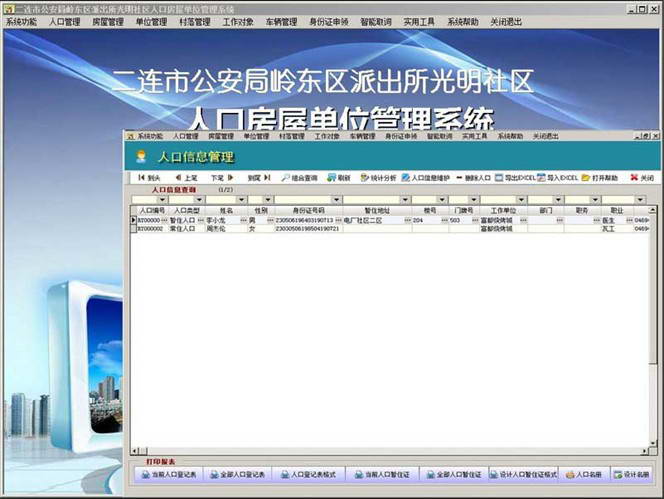Image resolution: width=664 pixels, height=499 pixels.
Task: Expand filter dropdown above 性别 column
Action: coord(268,200)
